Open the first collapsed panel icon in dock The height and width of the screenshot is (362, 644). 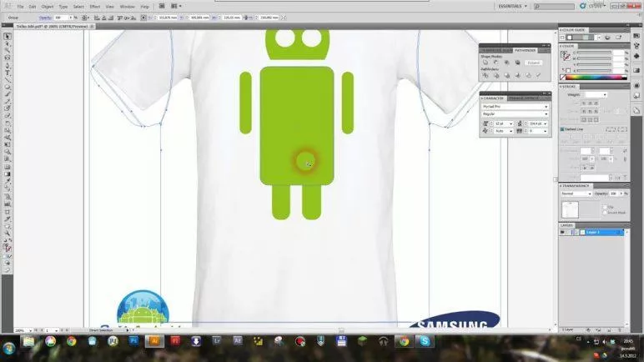[x=636, y=37]
